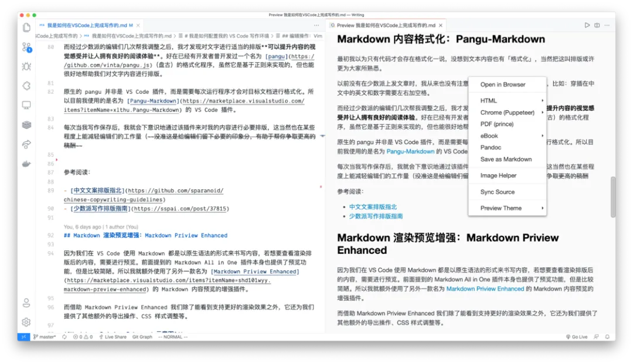
Task: Open notifications bell in status bar
Action: point(607,336)
